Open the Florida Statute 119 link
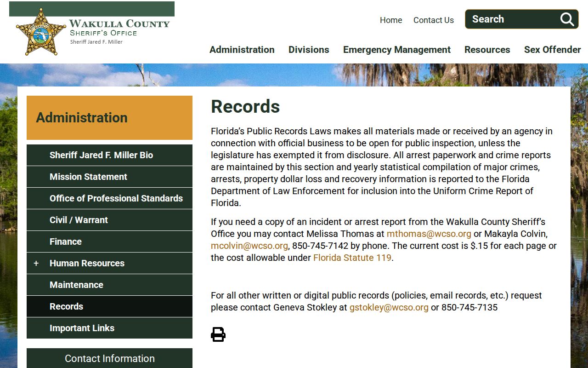 click(352, 258)
